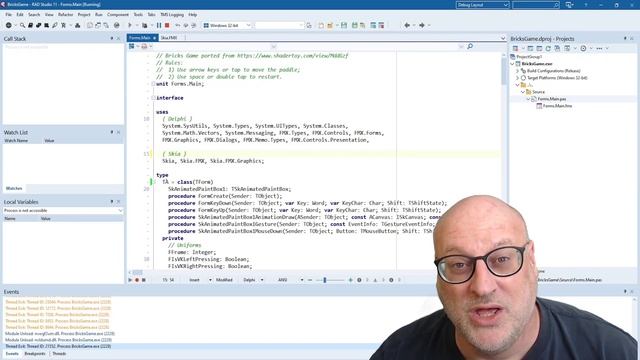Click the editor horizontal scrollbar thumb
Viewport: 640px width, 360px height.
137,272
